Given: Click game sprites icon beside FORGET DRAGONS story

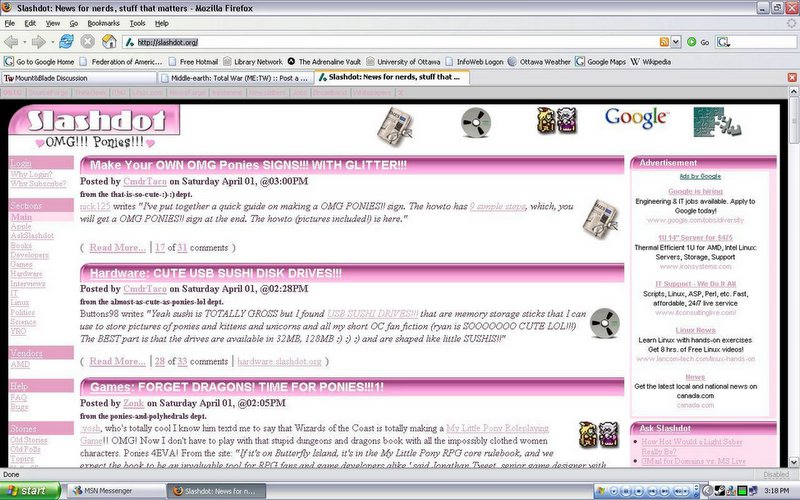Looking at the screenshot, I should click(x=599, y=435).
